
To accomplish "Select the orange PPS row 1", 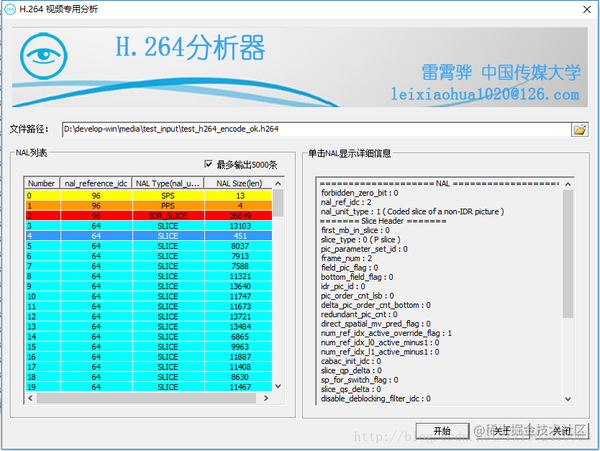I will tap(149, 206).
